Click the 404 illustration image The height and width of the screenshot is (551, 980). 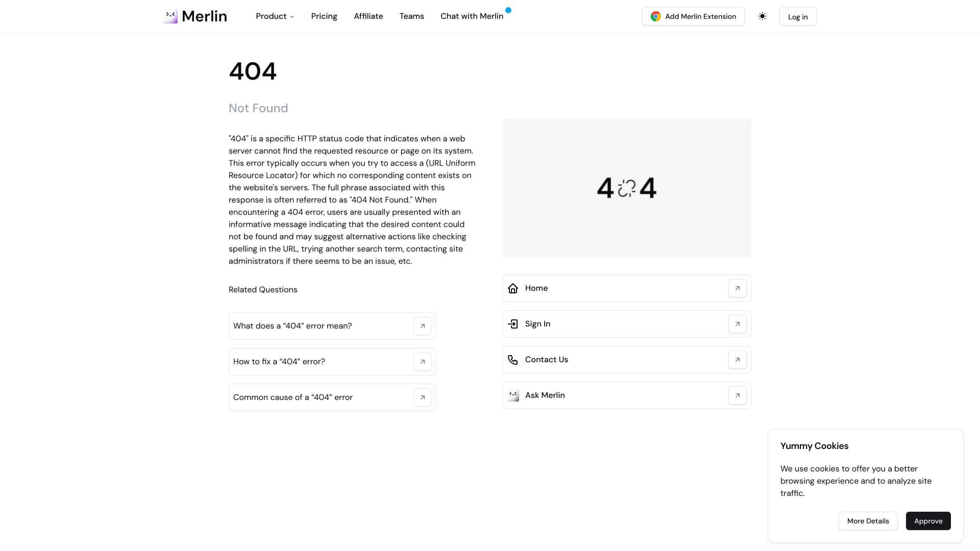coord(626,188)
